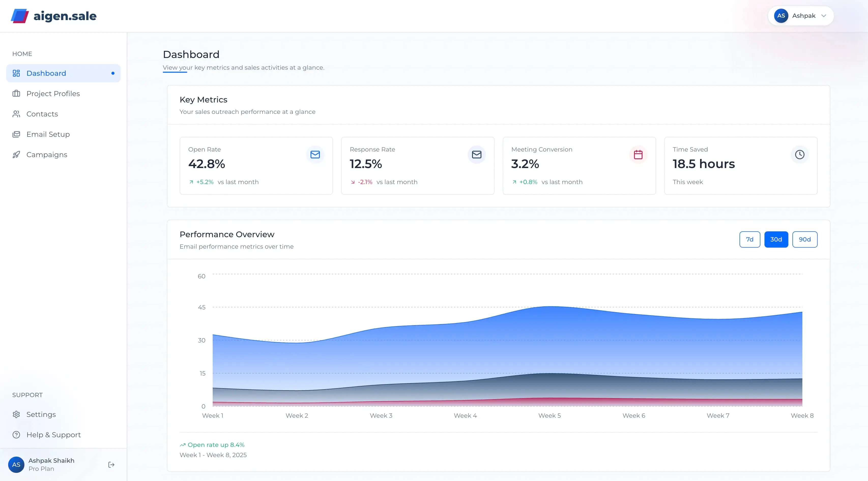Viewport: 868px width, 481px height.
Task: Expand the Ashpak account dropdown chevron
Action: coord(824,16)
